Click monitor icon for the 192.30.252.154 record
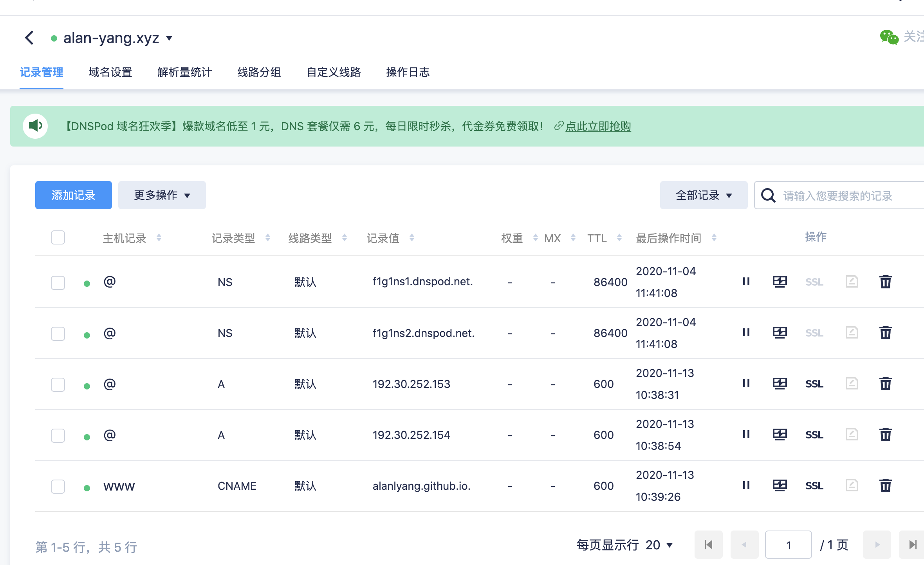 780,435
